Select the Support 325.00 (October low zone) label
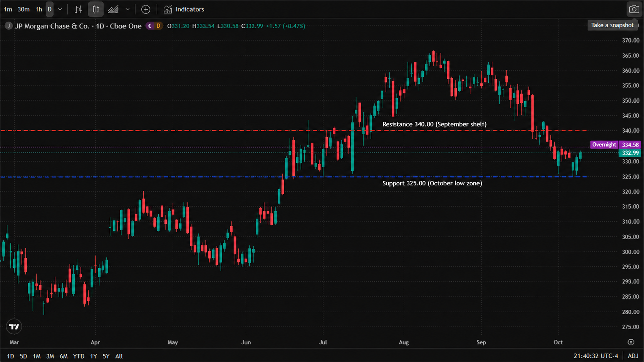 click(432, 183)
